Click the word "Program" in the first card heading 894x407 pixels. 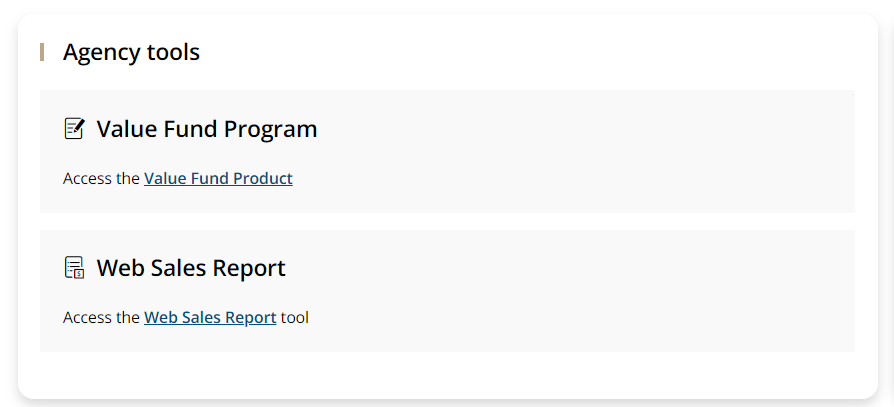270,129
